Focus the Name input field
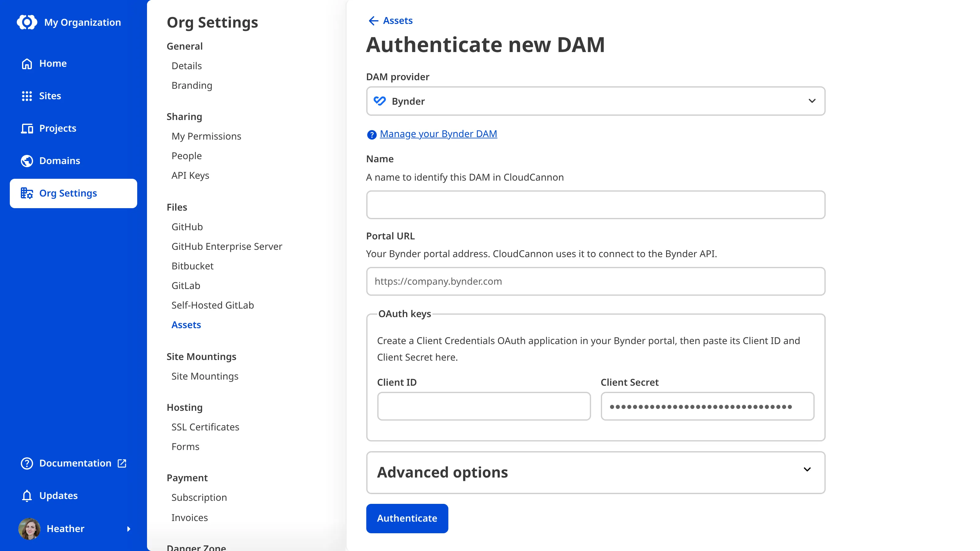 tap(595, 204)
